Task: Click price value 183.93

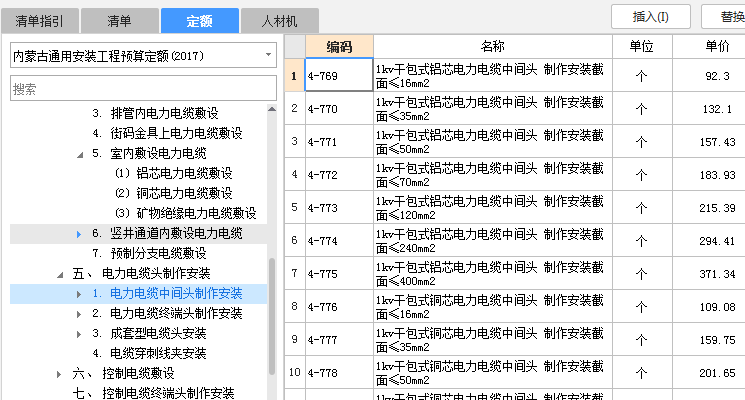Action: pyautogui.click(x=717, y=175)
